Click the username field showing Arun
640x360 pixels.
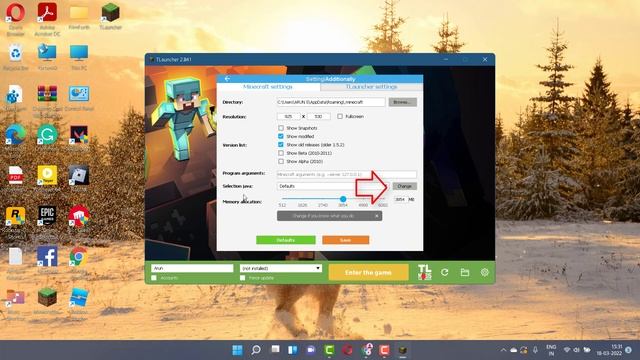point(192,268)
